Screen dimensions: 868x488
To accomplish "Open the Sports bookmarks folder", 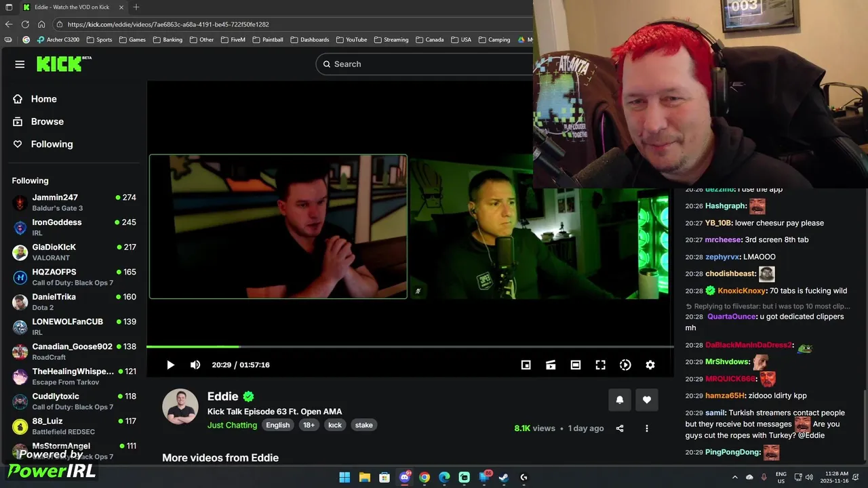I will pyautogui.click(x=99, y=39).
